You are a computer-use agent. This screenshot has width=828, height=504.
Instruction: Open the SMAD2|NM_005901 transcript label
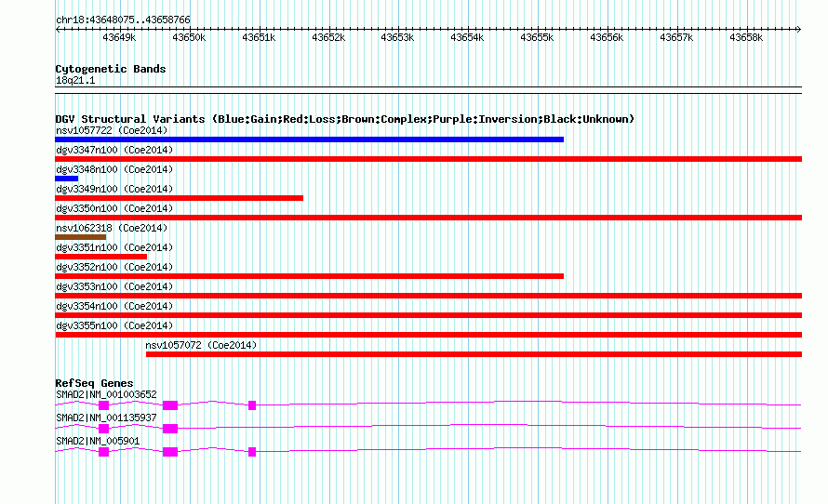click(x=98, y=441)
